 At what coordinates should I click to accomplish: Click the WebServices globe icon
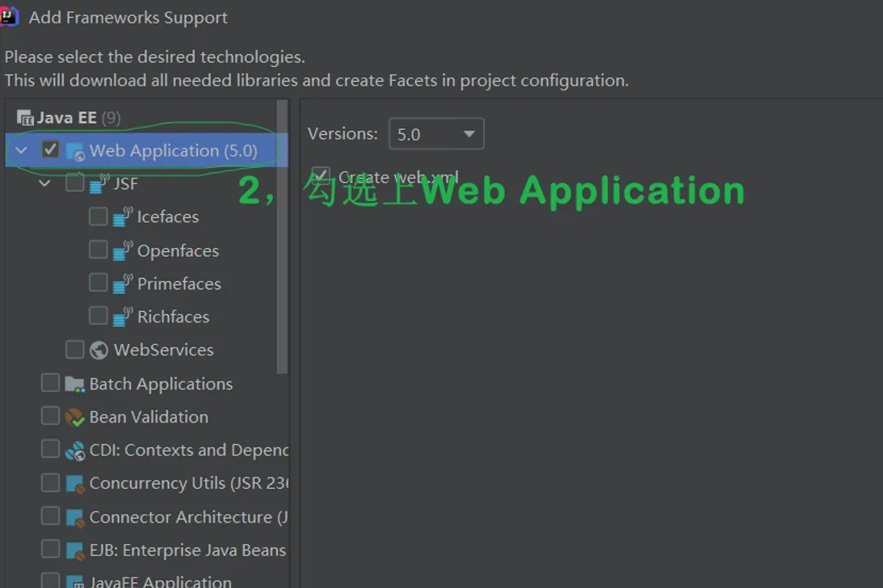[99, 351]
